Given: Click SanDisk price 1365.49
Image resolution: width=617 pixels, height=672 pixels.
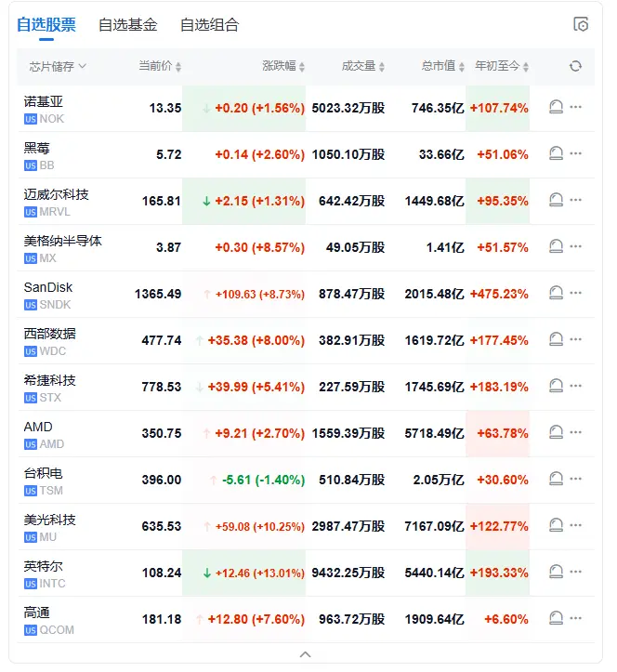Looking at the screenshot, I should [x=158, y=294].
